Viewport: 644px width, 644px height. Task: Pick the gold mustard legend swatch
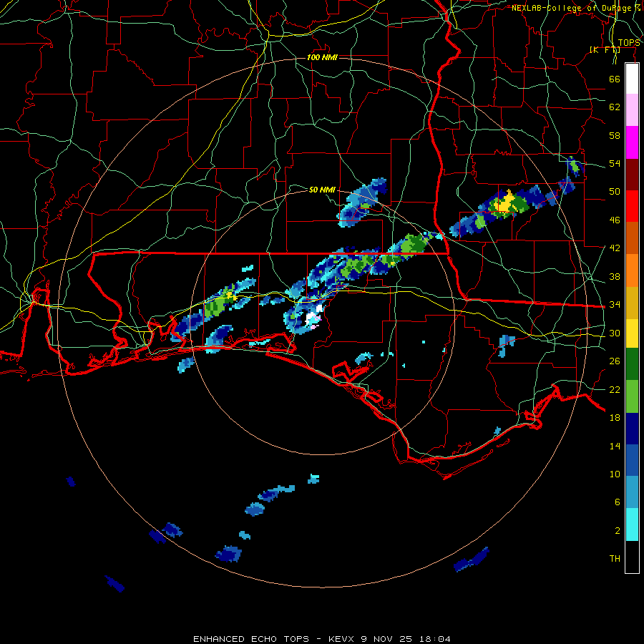(x=632, y=303)
